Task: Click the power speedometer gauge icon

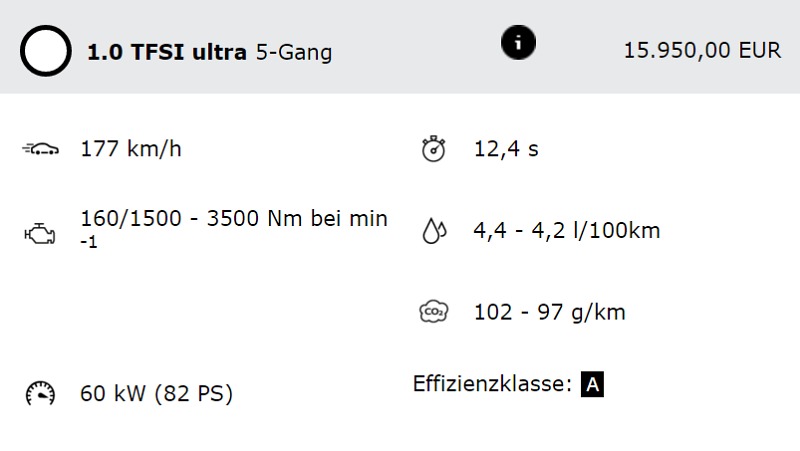Action: pos(40,393)
